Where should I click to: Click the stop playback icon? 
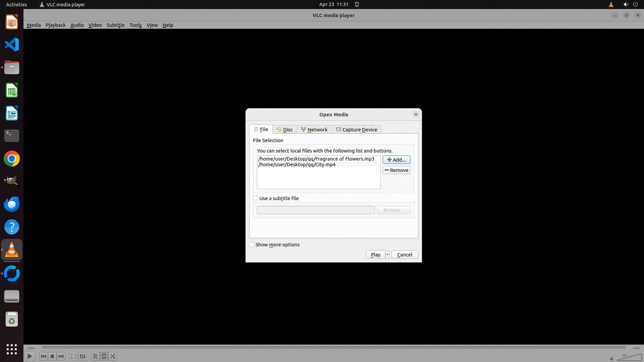52,356
